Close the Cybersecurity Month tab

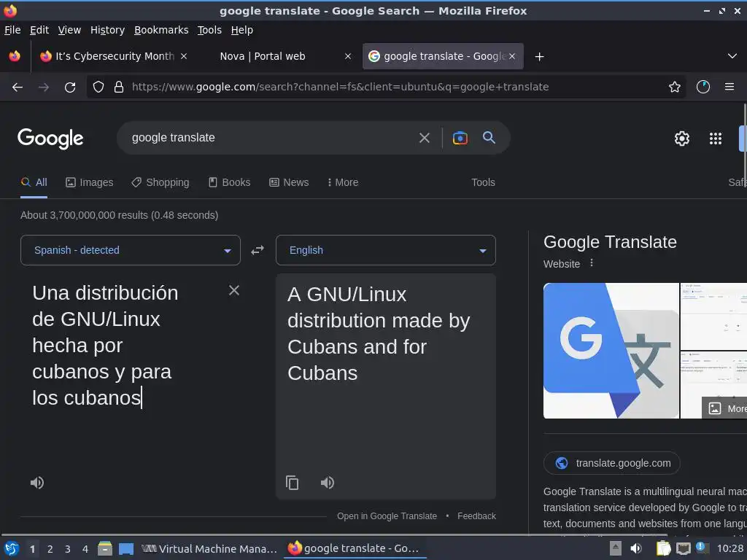click(184, 56)
